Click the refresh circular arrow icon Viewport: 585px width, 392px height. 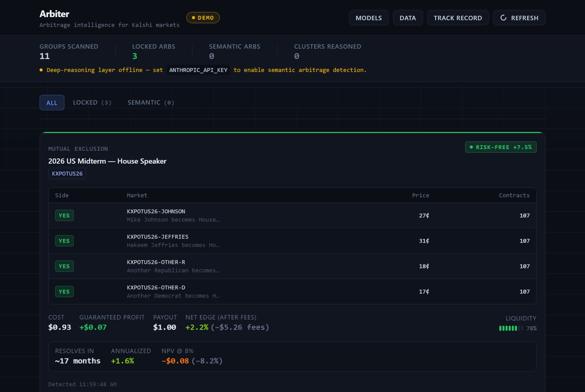tap(503, 18)
